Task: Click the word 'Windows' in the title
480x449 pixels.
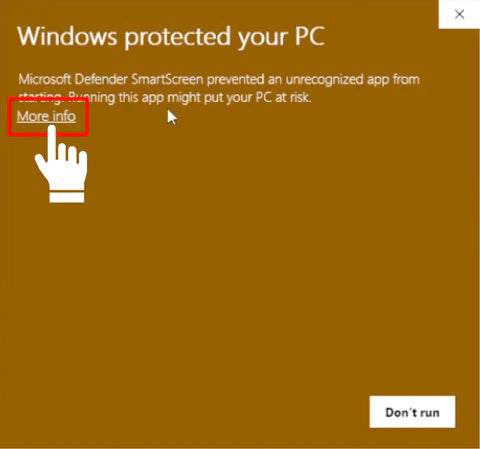Action: (67, 36)
